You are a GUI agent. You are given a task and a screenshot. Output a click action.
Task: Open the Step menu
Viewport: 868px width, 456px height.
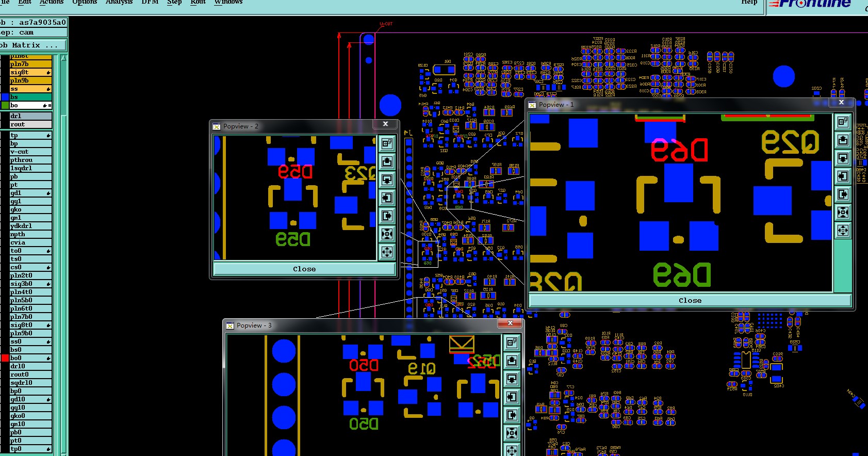coord(174,3)
